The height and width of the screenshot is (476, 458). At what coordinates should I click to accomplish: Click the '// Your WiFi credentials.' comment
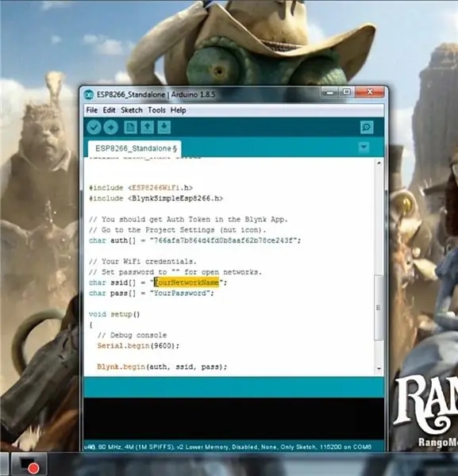(143, 262)
